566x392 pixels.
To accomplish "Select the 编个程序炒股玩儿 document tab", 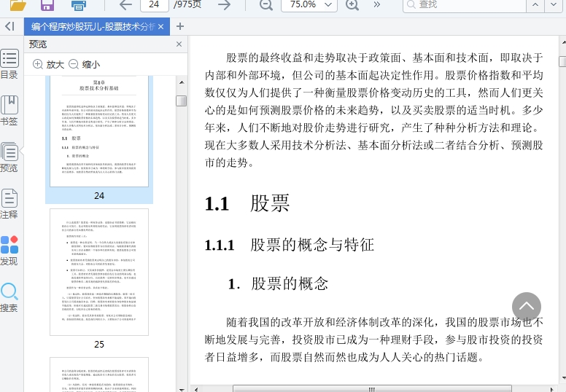I will pyautogui.click(x=97, y=27).
